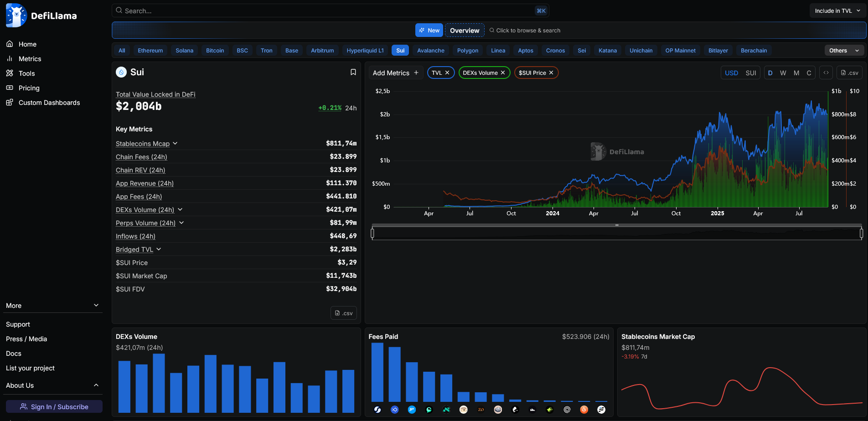
Task: Select the Aptos chain tab
Action: (526, 51)
